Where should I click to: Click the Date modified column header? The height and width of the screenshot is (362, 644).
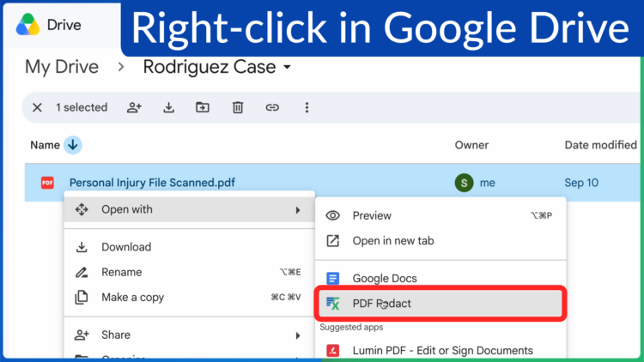point(600,145)
